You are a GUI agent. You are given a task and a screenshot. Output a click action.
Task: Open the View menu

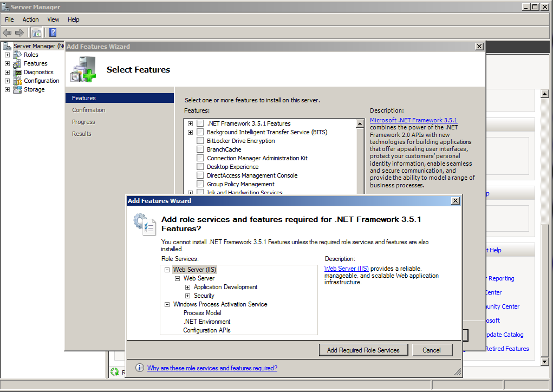[53, 19]
